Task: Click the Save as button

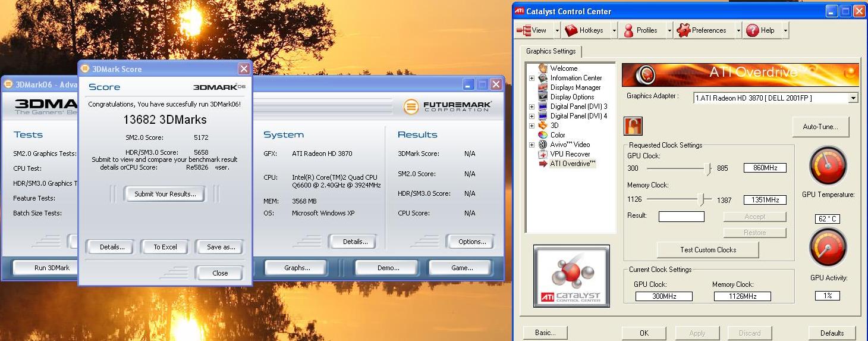Action: (x=221, y=247)
